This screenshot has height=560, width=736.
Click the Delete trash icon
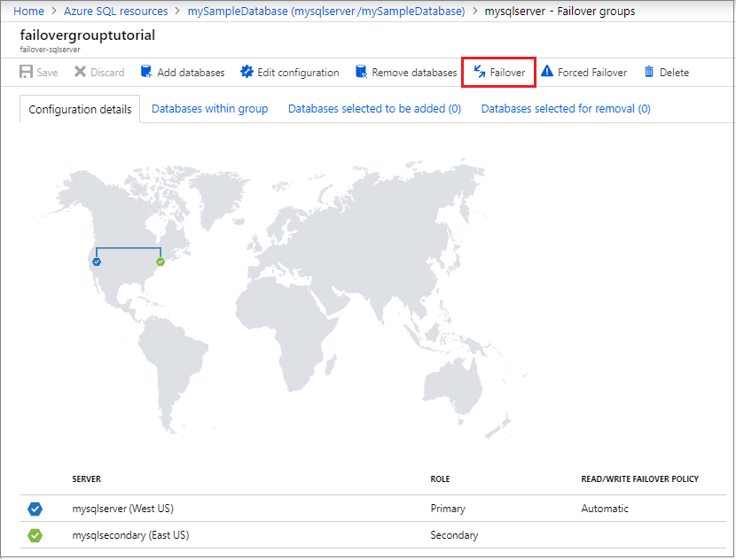[651, 72]
